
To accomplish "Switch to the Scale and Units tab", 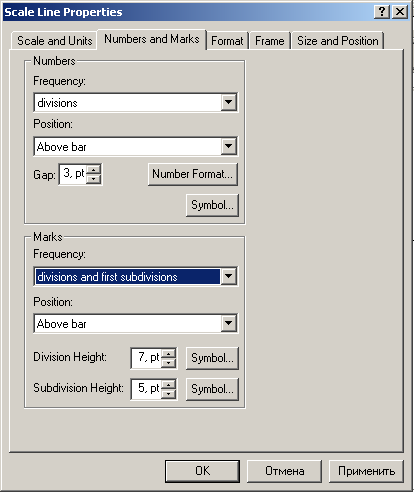I will (54, 41).
